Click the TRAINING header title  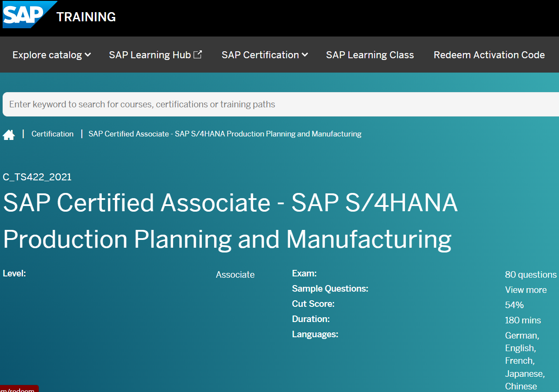click(86, 17)
